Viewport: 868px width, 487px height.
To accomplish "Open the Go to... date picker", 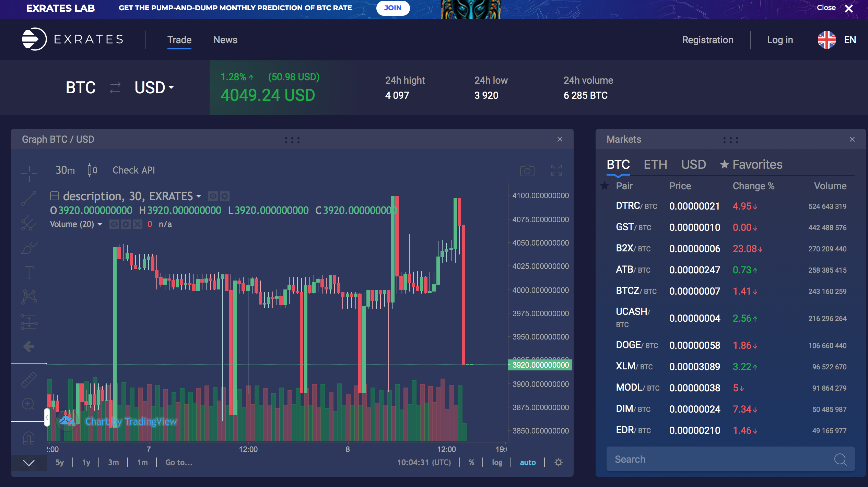I will pos(179,462).
